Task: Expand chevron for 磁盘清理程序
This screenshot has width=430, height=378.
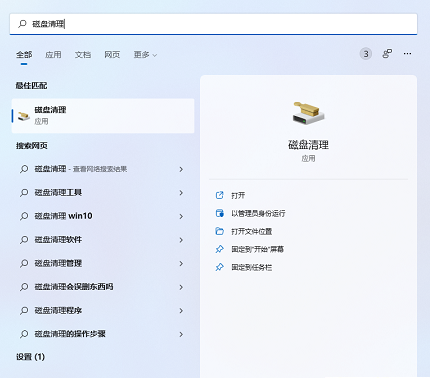Action: pyautogui.click(x=181, y=311)
